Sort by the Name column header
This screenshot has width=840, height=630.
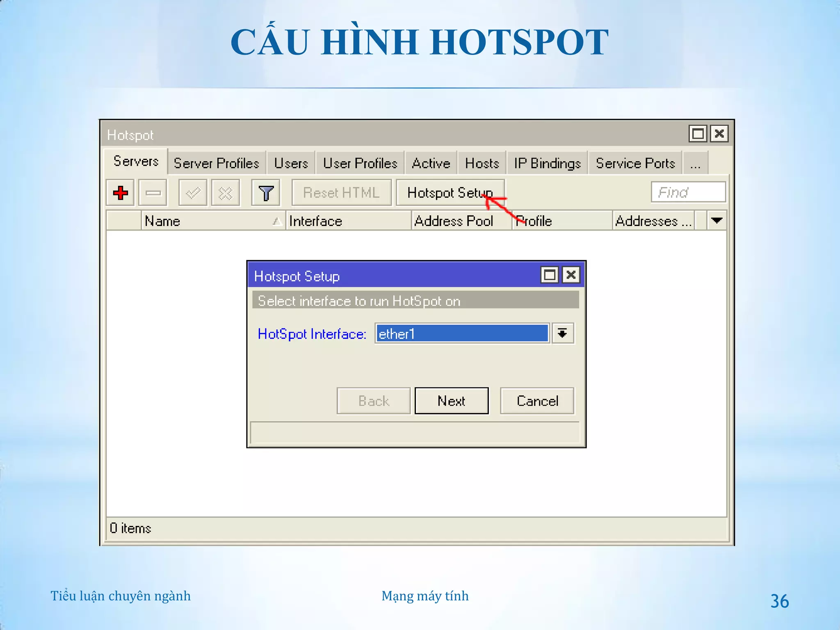pyautogui.click(x=213, y=221)
